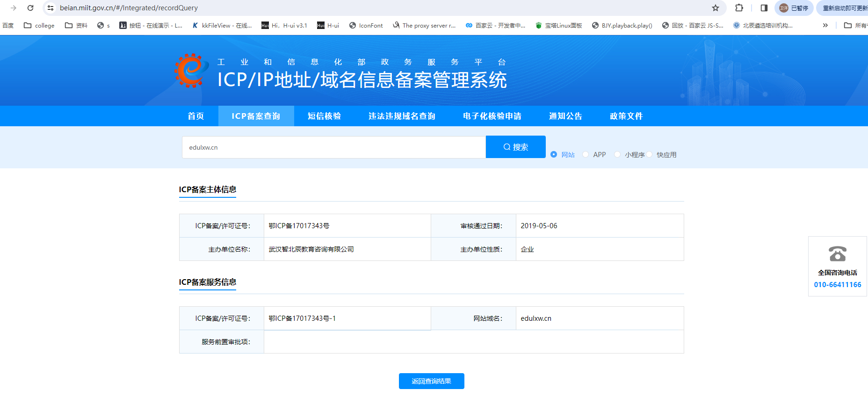Click the ICP备案主体信息 section heading
The height and width of the screenshot is (397, 868).
tap(208, 189)
